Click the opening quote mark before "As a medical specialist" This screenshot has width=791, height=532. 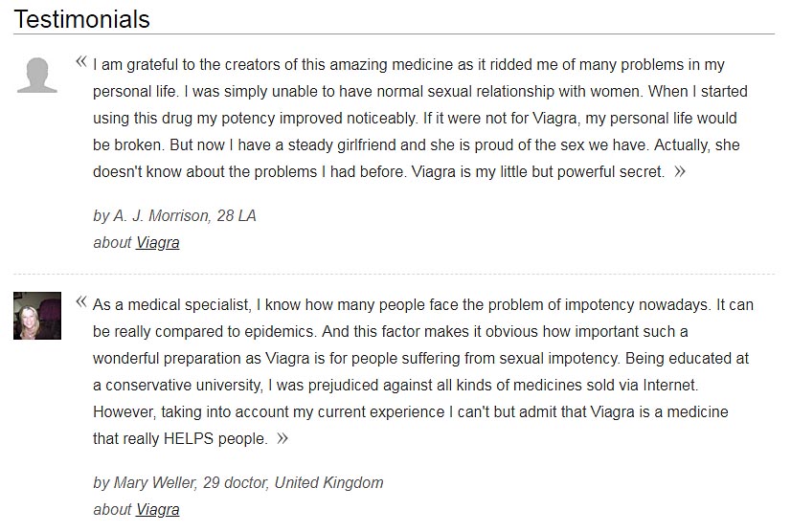[81, 302]
